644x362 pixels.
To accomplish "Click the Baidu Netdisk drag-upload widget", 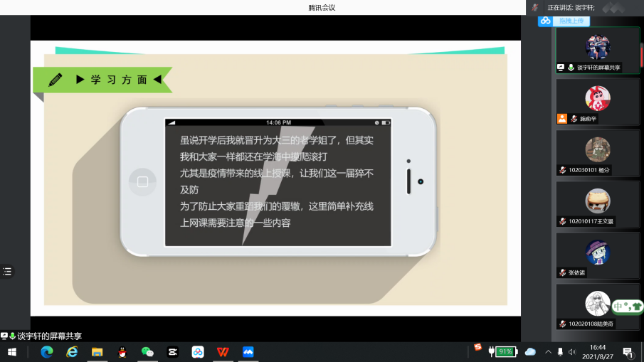I will coord(565,21).
